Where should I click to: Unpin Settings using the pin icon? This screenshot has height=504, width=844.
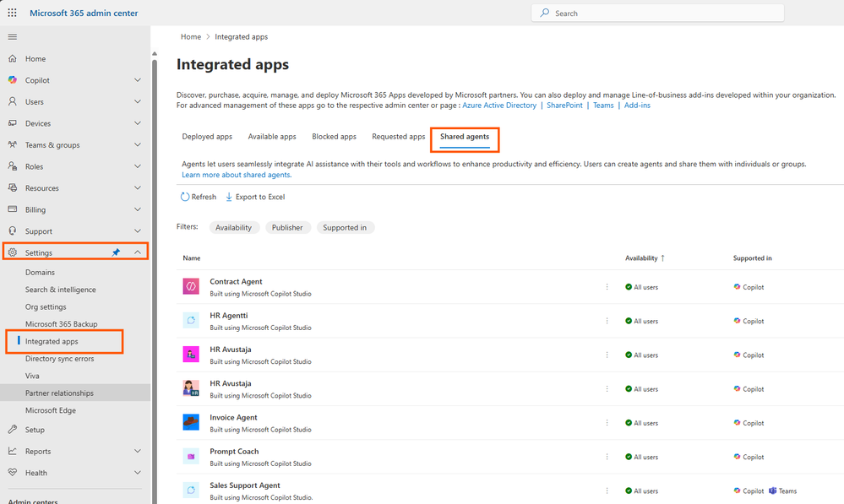point(116,252)
